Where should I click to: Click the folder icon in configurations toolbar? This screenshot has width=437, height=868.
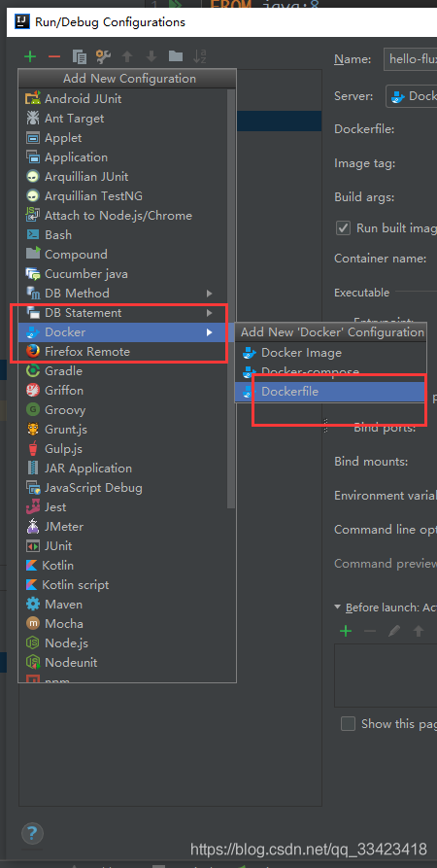176,56
